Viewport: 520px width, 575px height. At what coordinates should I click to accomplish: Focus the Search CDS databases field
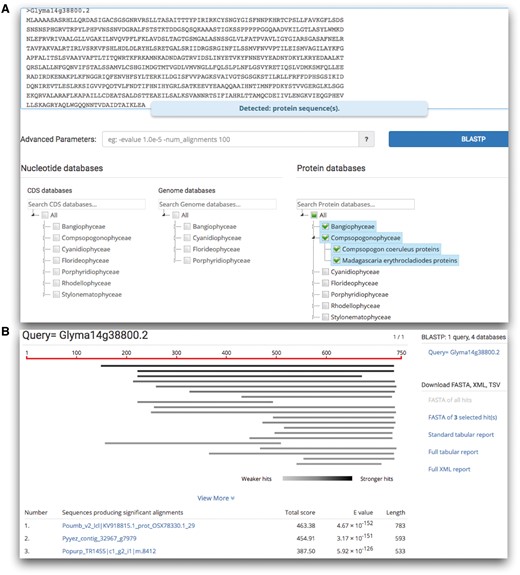pyautogui.click(x=86, y=204)
